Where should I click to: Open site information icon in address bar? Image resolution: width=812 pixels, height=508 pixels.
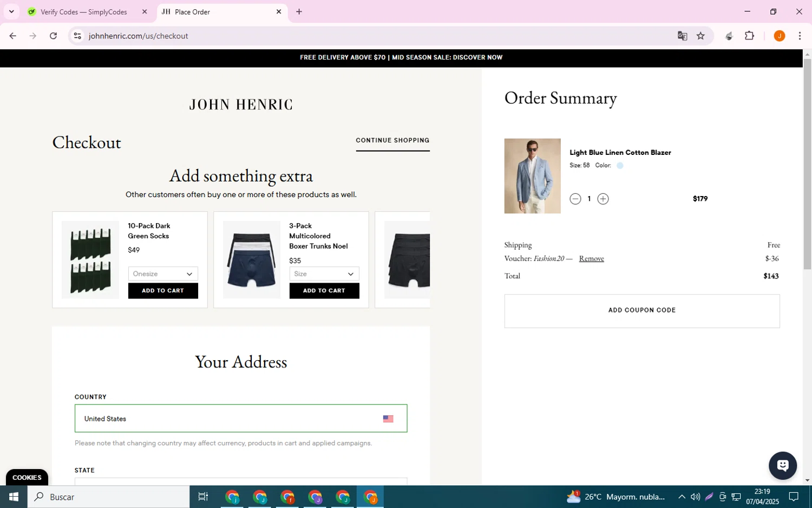pyautogui.click(x=77, y=36)
